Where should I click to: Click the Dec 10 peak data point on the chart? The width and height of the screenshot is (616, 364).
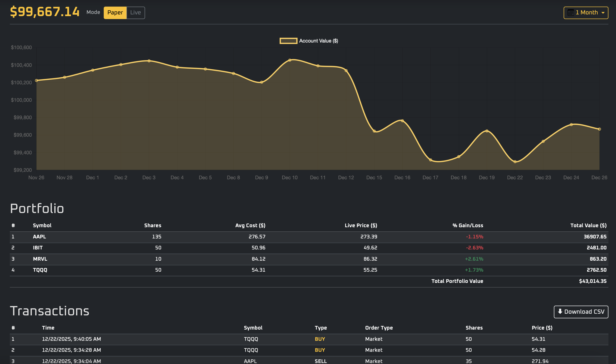[x=290, y=60]
